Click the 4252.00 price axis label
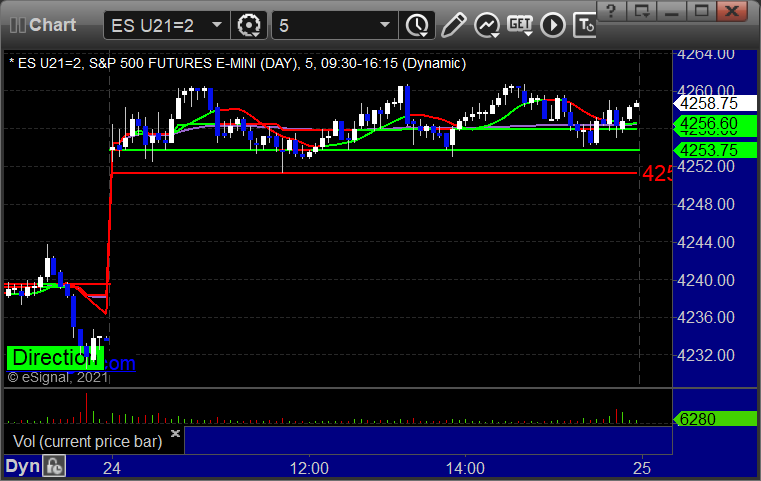This screenshot has height=481, width=761. coord(706,166)
